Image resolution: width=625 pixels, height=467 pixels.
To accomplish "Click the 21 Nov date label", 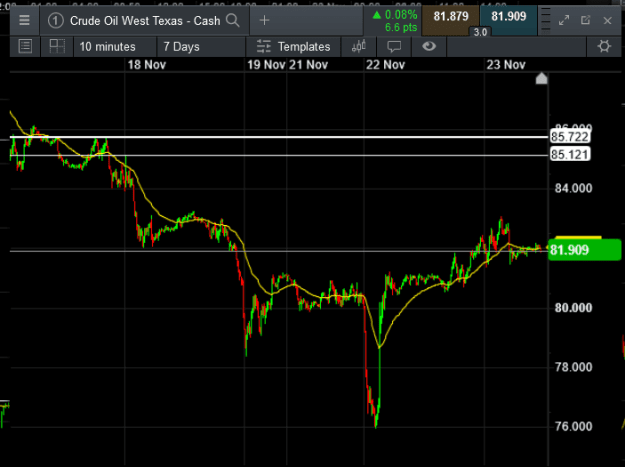I will point(308,65).
